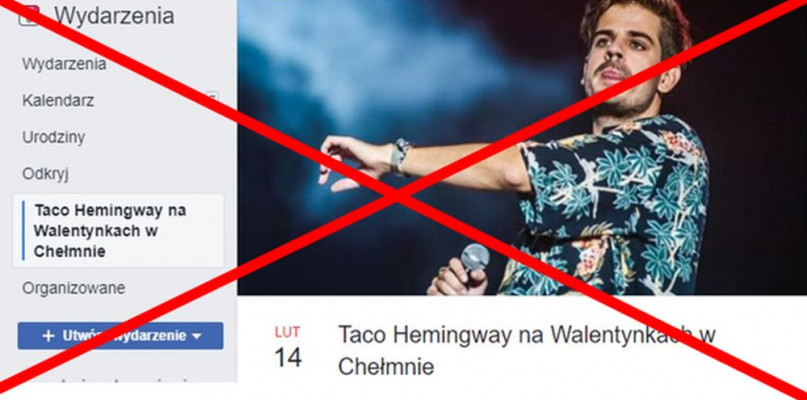This screenshot has width=807, height=400.
Task: Click the small badge icon beside Kalendarz
Action: pyautogui.click(x=212, y=96)
